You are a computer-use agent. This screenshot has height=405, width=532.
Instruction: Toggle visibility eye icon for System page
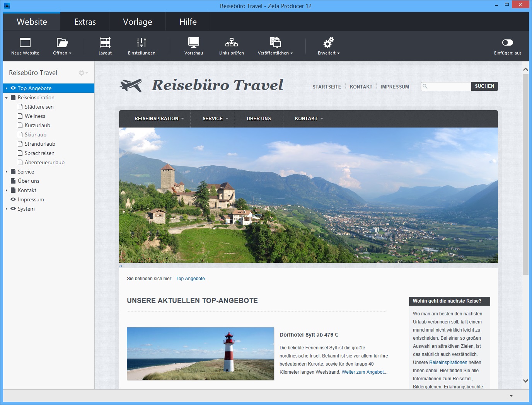click(x=13, y=209)
